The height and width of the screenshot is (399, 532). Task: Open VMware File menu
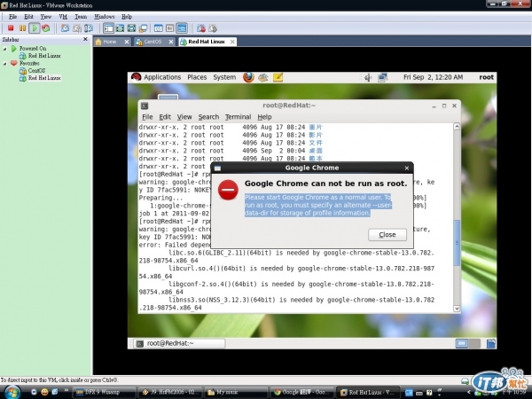(12, 17)
